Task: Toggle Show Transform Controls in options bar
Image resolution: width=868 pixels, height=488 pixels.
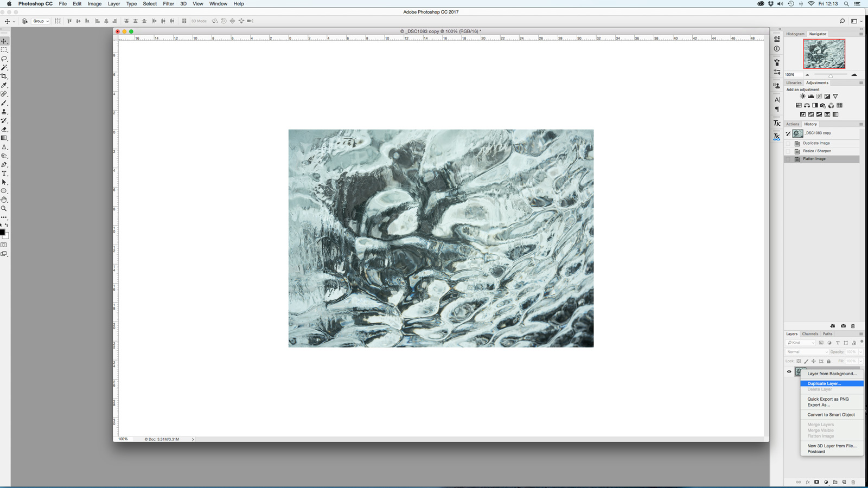Action: click(x=58, y=21)
